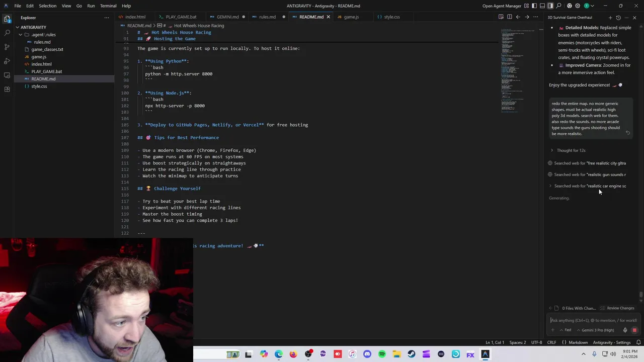
Task: Click the editor minimap
Action: click(518, 70)
